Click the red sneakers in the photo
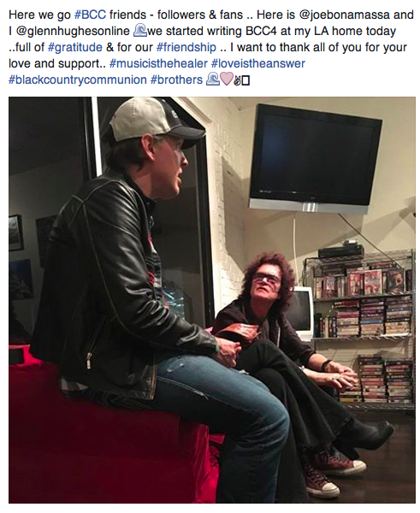 pyautogui.click(x=332, y=469)
